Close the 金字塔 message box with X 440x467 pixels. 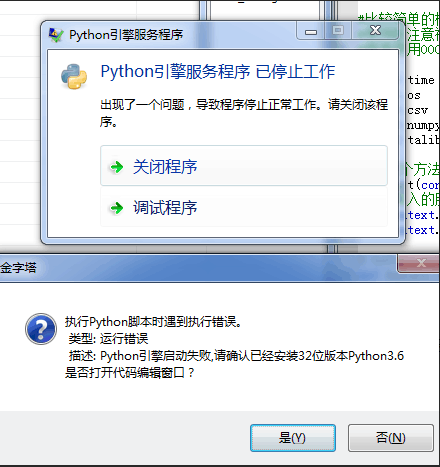click(420, 263)
